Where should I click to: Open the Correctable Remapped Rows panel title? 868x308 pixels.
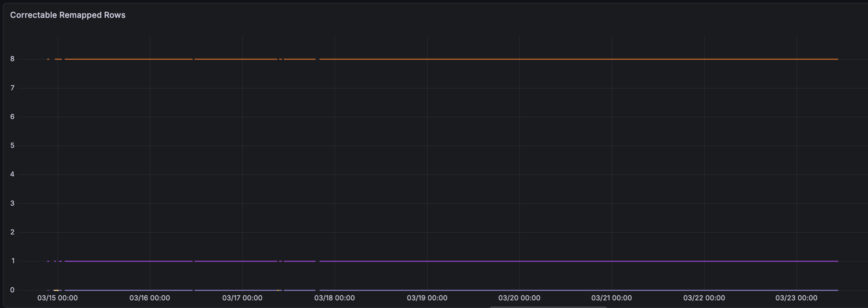68,15
